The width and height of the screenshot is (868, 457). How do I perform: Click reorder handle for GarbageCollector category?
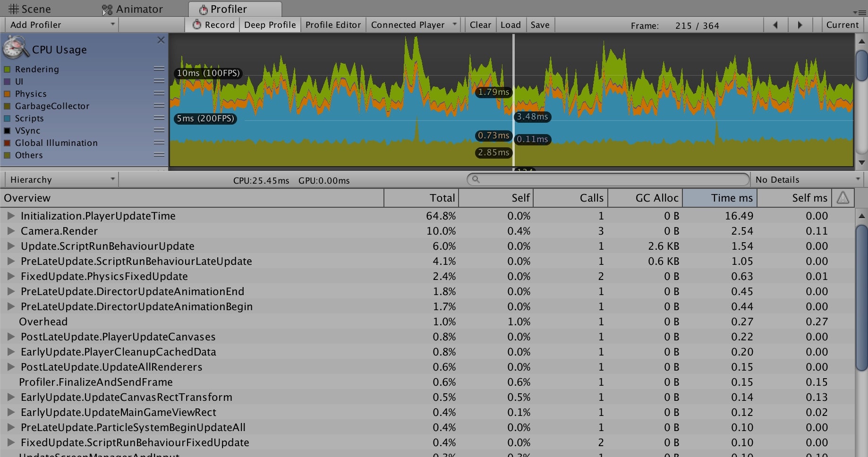(159, 106)
